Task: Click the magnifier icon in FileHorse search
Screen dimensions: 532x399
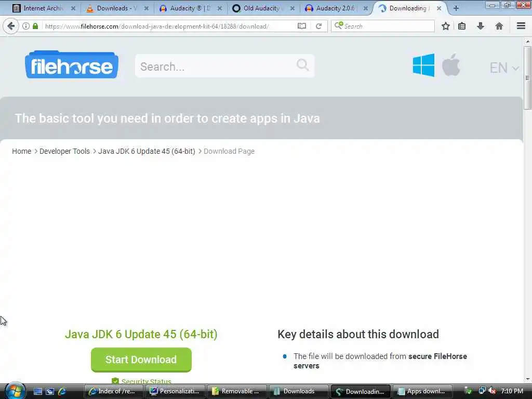Action: (303, 65)
